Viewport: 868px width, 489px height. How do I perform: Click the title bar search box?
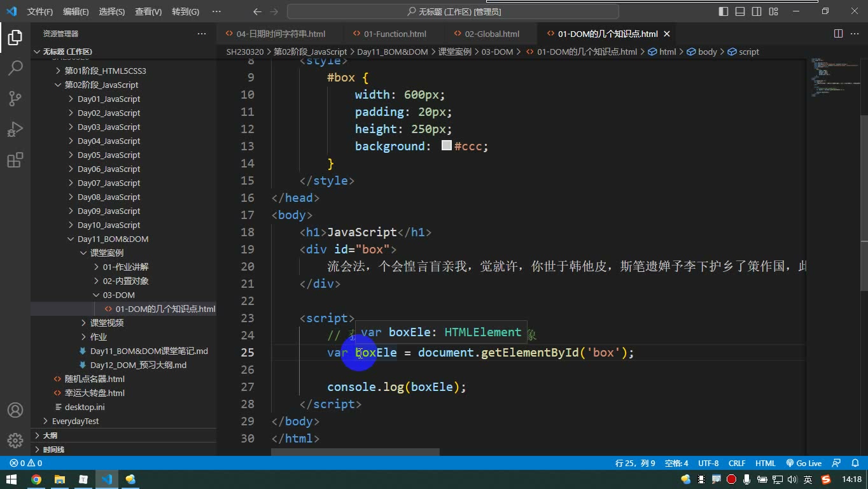(452, 11)
